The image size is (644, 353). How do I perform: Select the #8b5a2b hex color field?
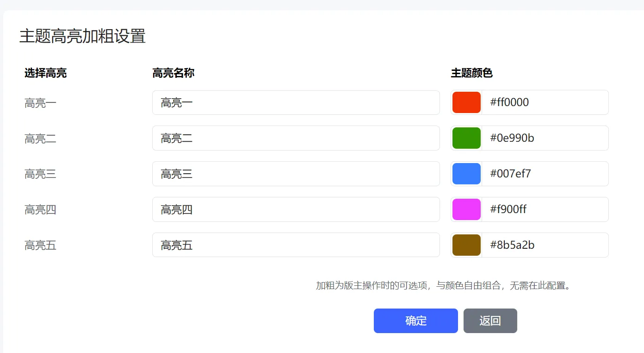(x=545, y=245)
